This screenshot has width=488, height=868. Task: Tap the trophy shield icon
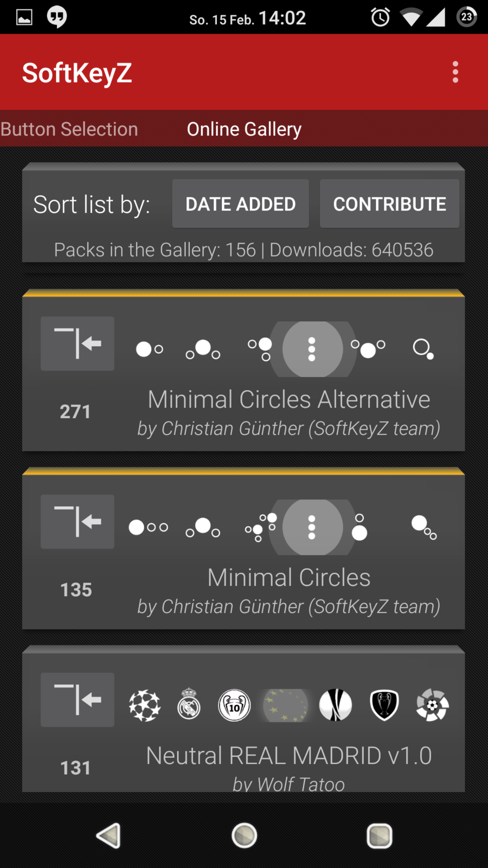pos(384,705)
